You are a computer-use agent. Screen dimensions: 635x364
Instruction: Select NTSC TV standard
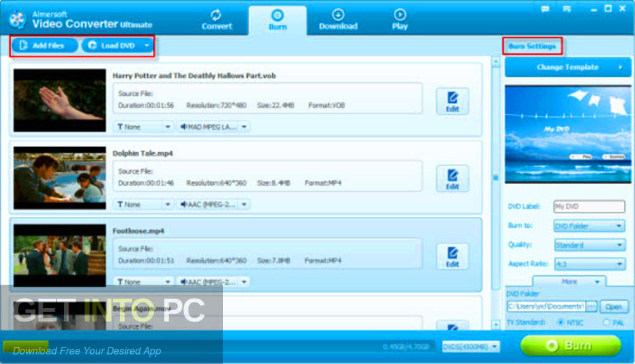[561, 322]
